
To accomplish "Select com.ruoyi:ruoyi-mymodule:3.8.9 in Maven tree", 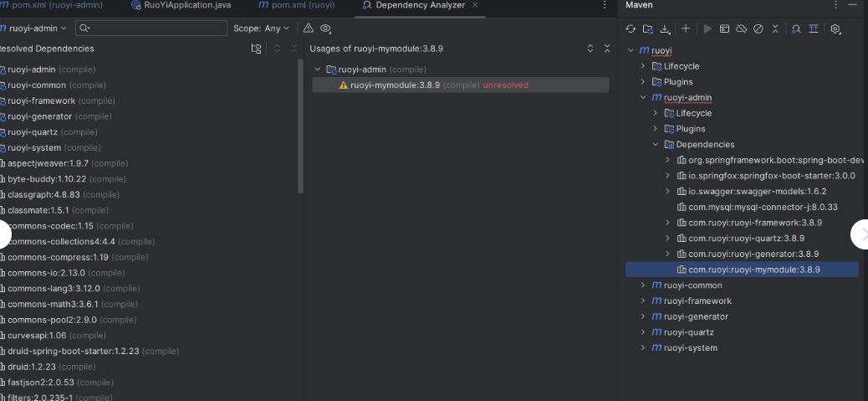I will (742, 270).
